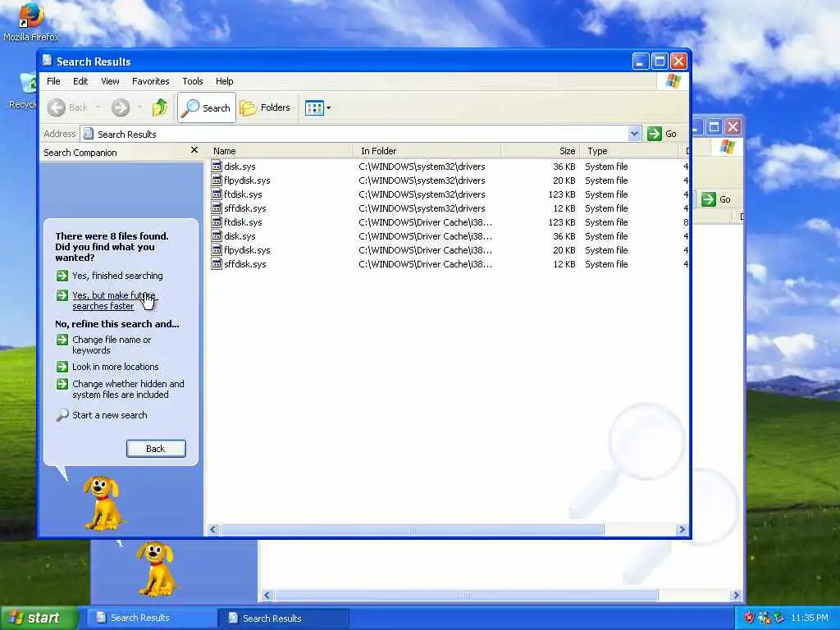This screenshot has height=630, width=840.
Task: Switch to second Search Results taskbar button
Action: pyautogui.click(x=283, y=618)
